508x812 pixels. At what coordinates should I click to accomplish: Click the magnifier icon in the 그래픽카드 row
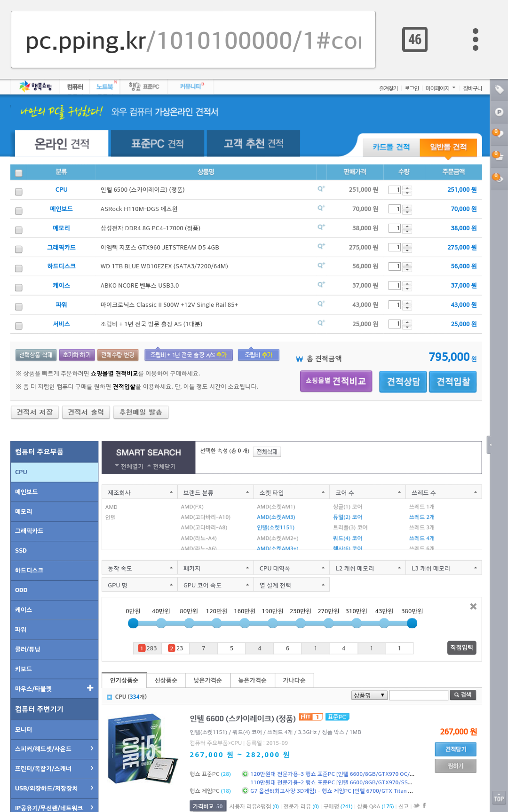[321, 247]
